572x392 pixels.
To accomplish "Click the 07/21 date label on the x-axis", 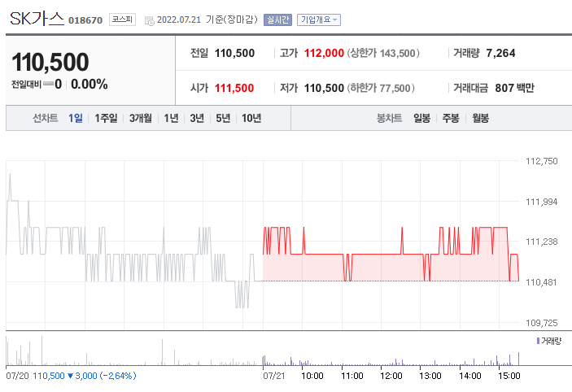I will pos(274,376).
